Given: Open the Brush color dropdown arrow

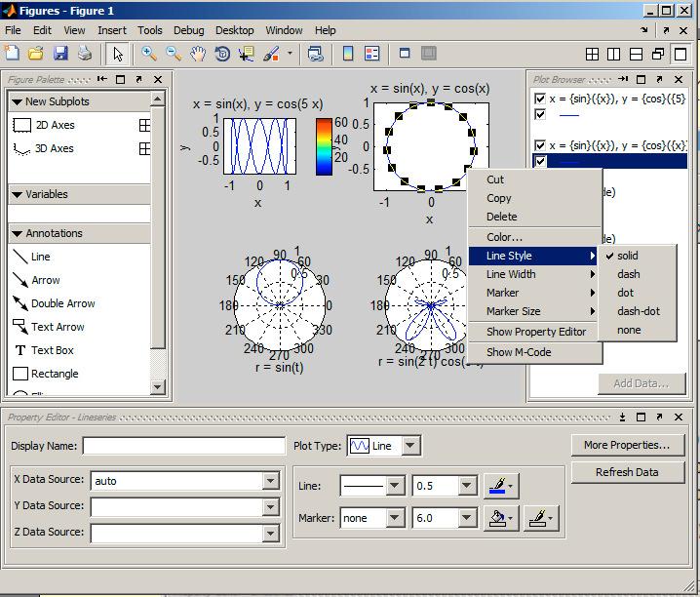Looking at the screenshot, I should tap(290, 54).
